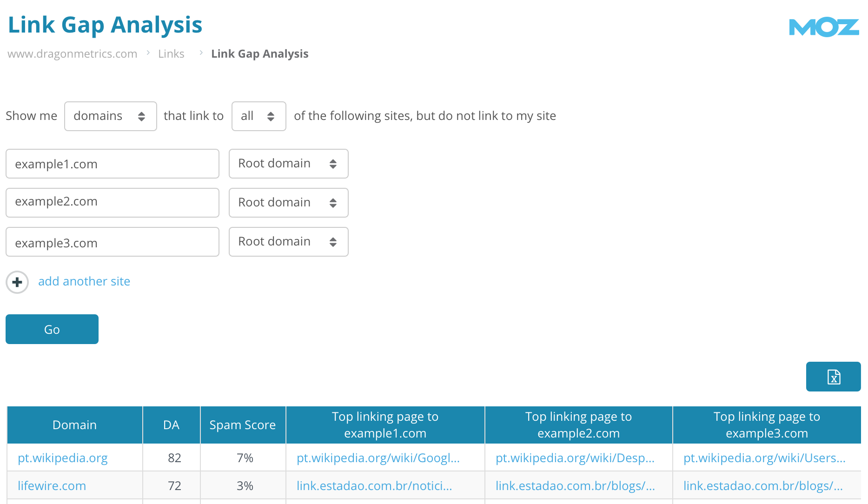868x504 pixels.
Task: Click the plus icon to add a site
Action: (x=17, y=282)
